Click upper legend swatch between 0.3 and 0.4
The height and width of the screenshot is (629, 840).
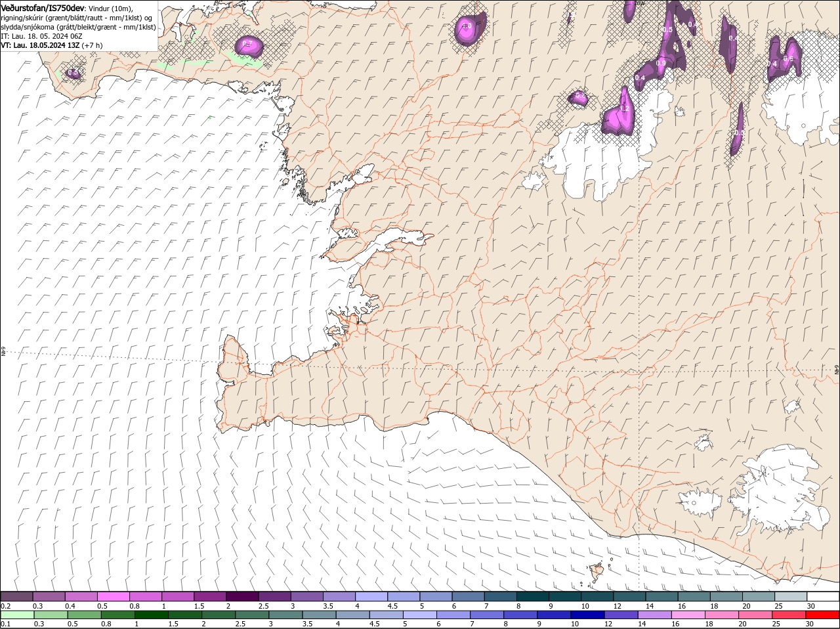pyautogui.click(x=49, y=596)
